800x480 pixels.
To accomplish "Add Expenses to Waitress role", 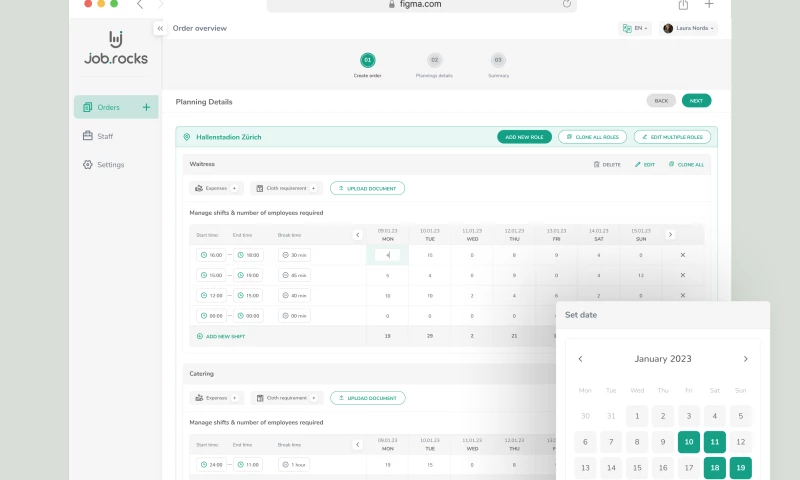I will coord(234,188).
